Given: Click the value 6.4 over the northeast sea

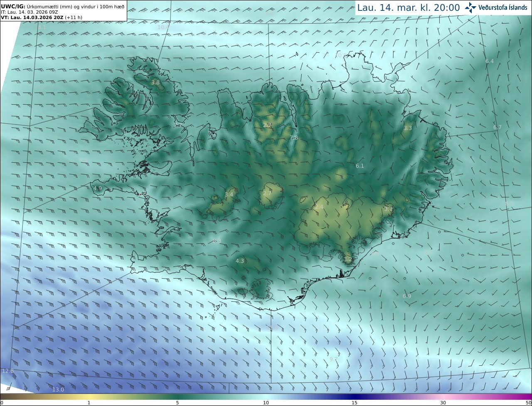Looking at the screenshot, I should coord(490,61).
